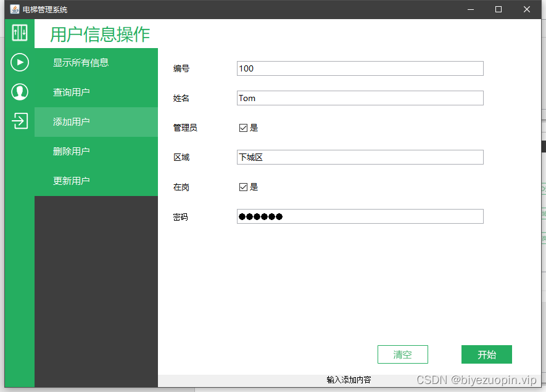Open the 更新用户 menu item
Viewport: 546px width, 392px height.
[x=72, y=181]
